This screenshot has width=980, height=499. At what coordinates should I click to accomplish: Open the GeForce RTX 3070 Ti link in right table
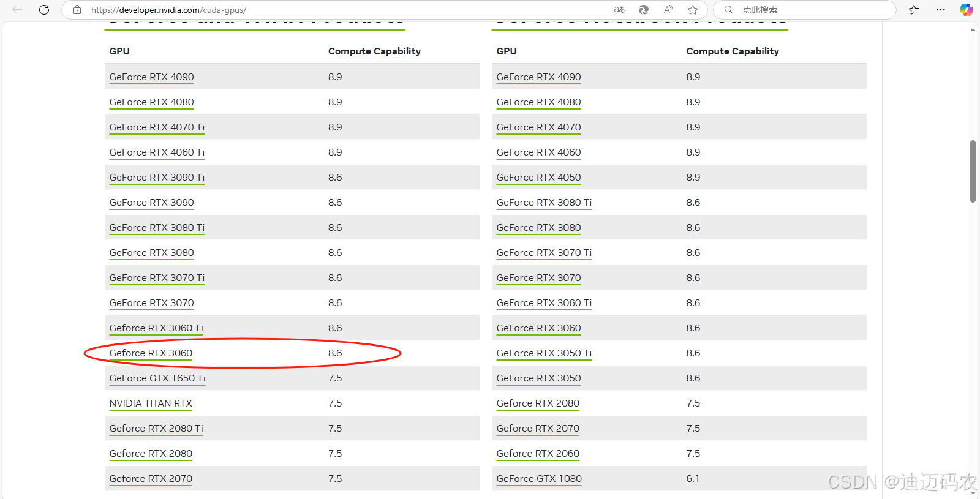544,253
